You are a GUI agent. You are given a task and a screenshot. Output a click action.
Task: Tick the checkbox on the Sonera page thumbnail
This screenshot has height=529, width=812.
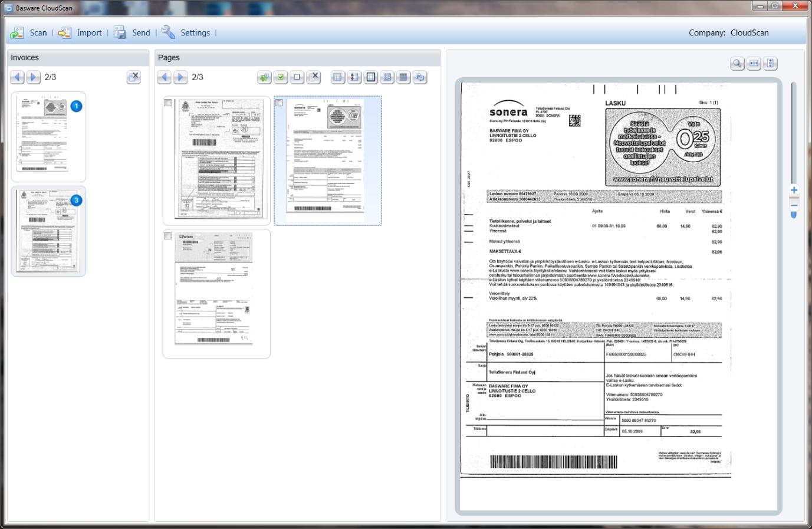coord(279,103)
